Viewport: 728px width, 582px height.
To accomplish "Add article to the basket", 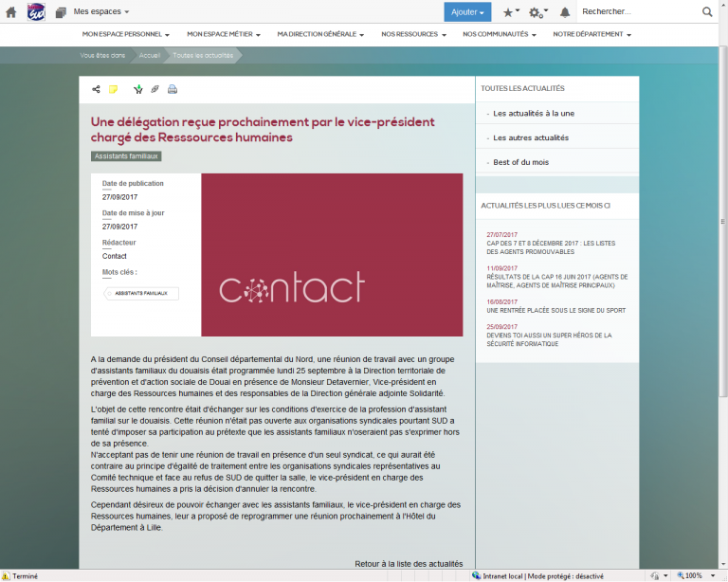I will [x=137, y=89].
